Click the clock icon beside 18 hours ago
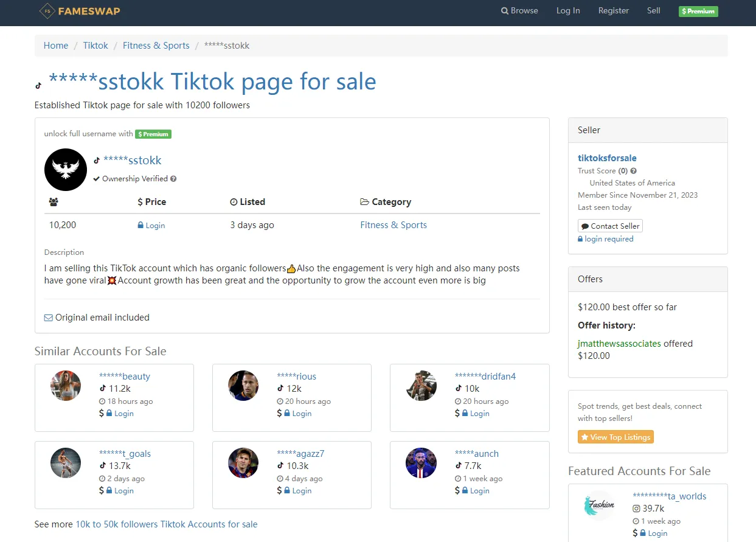Viewport: 756px width, 542px height. click(x=102, y=401)
